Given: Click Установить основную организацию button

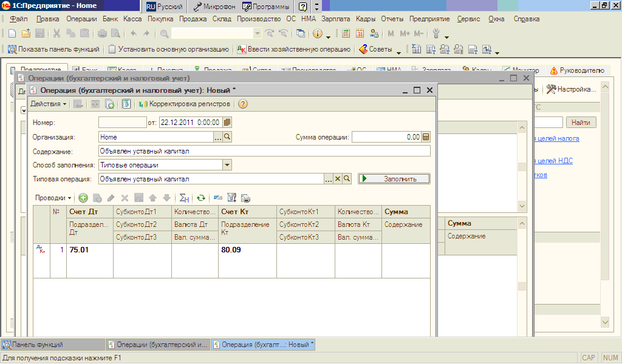Looking at the screenshot, I should click(x=169, y=49).
